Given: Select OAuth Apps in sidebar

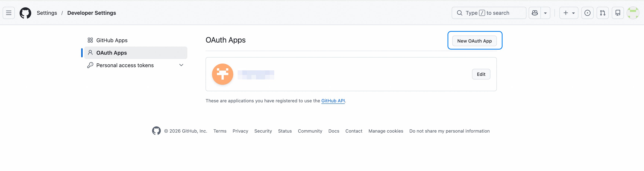Looking at the screenshot, I should point(136,53).
